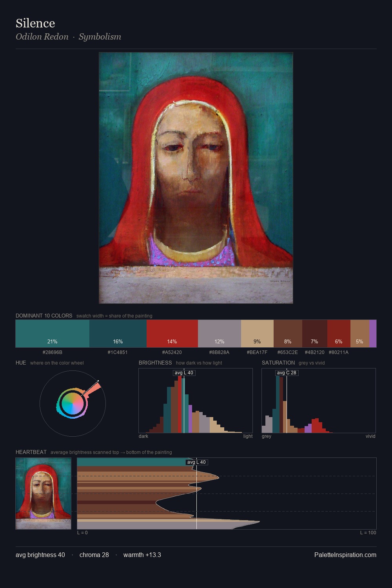Click the 'BRIGHTNESS' section heading
The height and width of the screenshot is (588, 392).
(155, 363)
